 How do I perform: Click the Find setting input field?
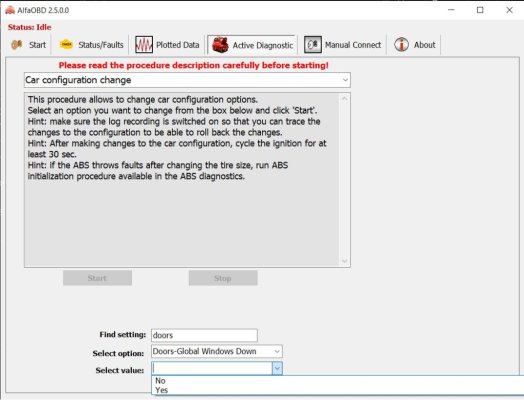pyautogui.click(x=204, y=335)
